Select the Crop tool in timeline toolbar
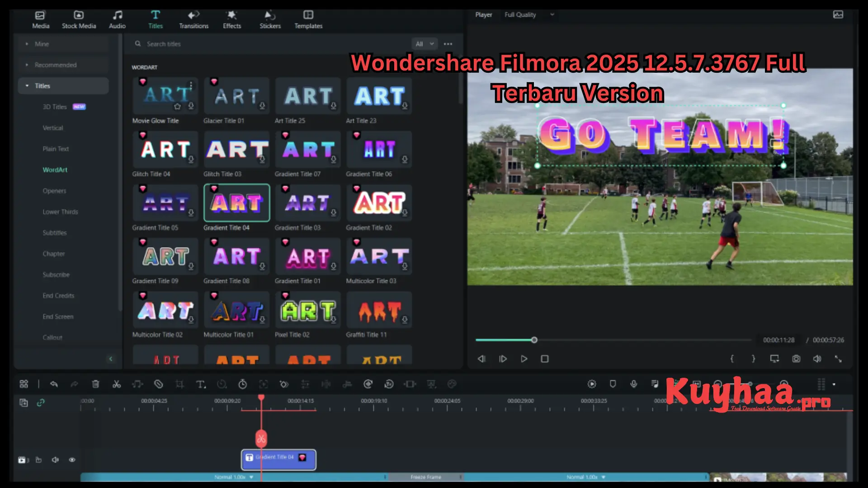This screenshot has height=488, width=868. (x=179, y=384)
